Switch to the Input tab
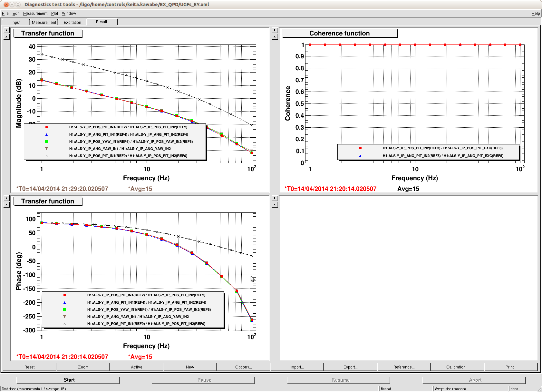Viewport: 542px width, 392px height. coord(16,23)
